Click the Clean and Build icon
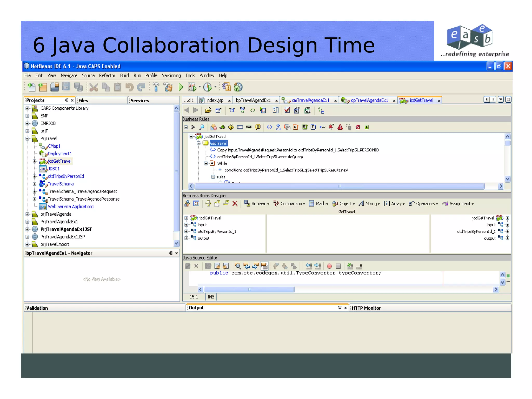Image resolution: width=532 pixels, height=399 pixels. (x=168, y=87)
